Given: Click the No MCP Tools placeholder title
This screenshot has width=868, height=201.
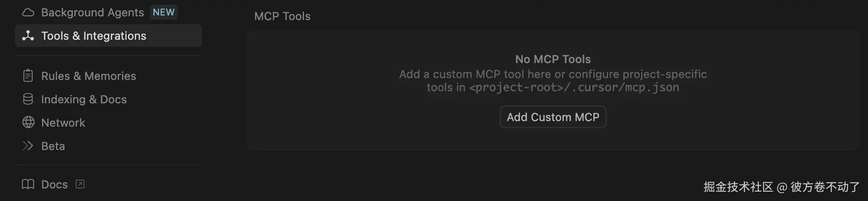Looking at the screenshot, I should pos(553,59).
